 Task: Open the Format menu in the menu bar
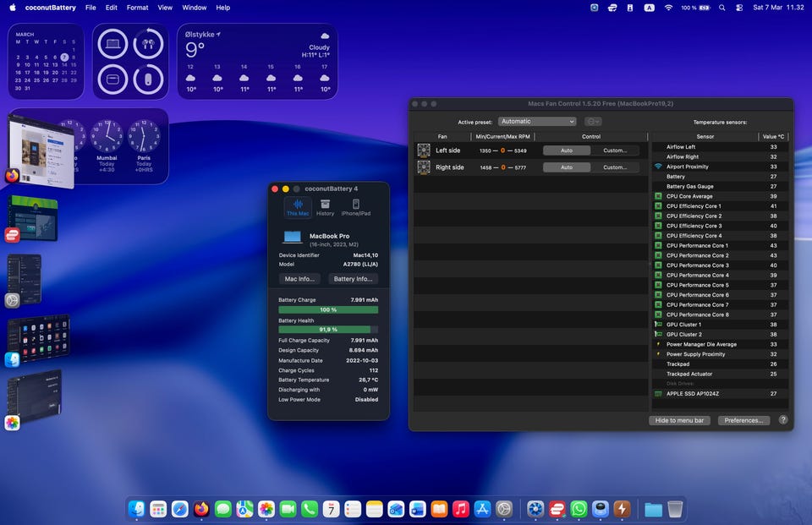tap(137, 8)
